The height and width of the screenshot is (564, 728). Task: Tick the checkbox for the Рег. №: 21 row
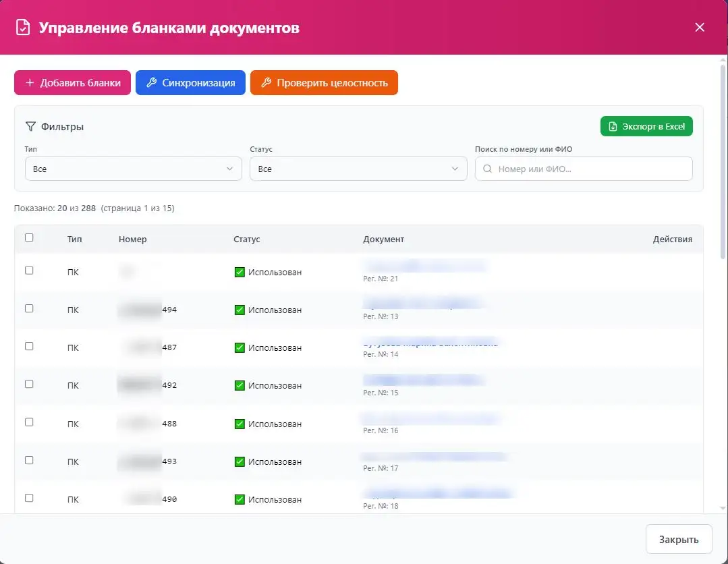pos(29,270)
